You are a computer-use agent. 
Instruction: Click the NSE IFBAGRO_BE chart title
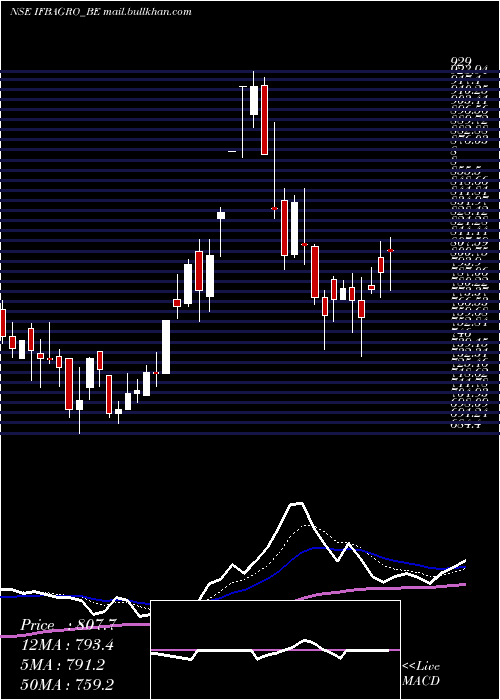click(x=55, y=12)
